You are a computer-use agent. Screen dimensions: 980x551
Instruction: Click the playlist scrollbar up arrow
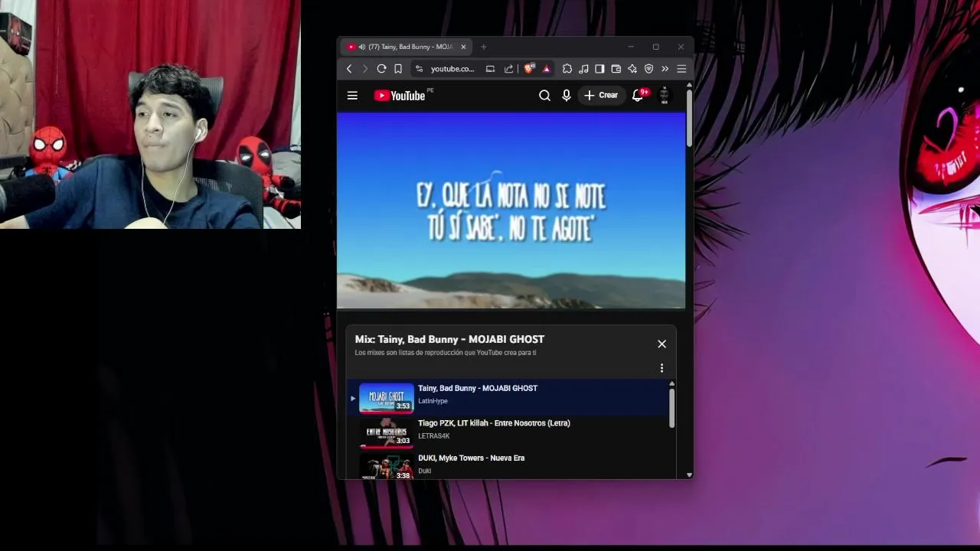[672, 384]
